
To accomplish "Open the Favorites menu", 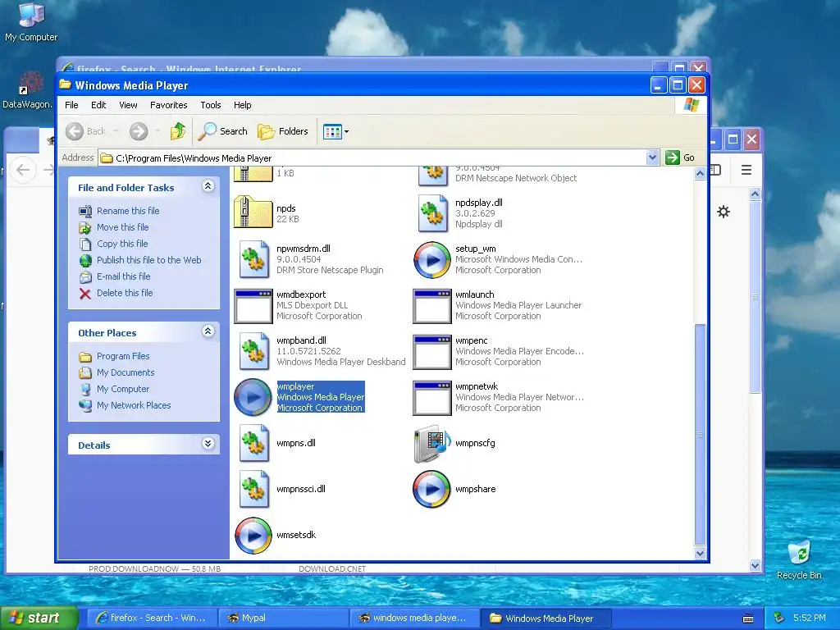I will [169, 105].
